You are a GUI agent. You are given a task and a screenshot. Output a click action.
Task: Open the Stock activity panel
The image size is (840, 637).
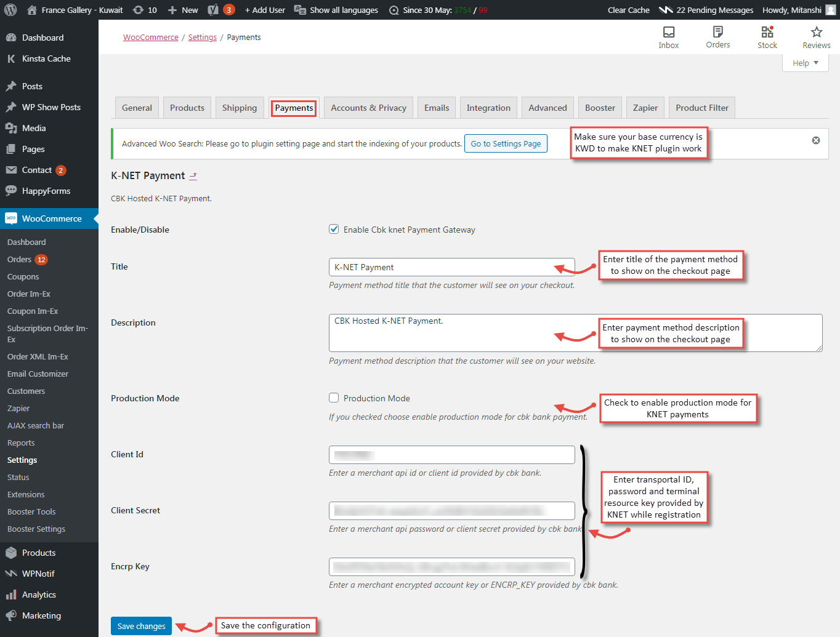(x=767, y=37)
